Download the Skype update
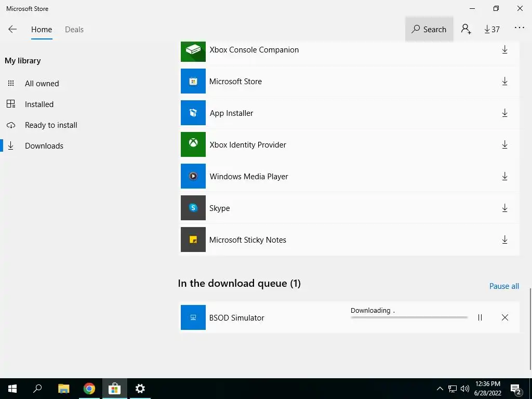This screenshot has height=399, width=532. coord(504,208)
